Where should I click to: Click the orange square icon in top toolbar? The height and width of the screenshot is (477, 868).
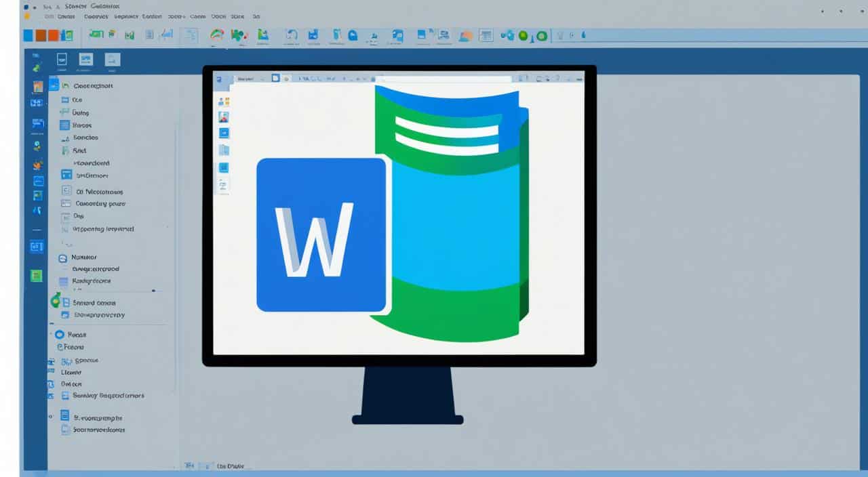tap(41, 35)
